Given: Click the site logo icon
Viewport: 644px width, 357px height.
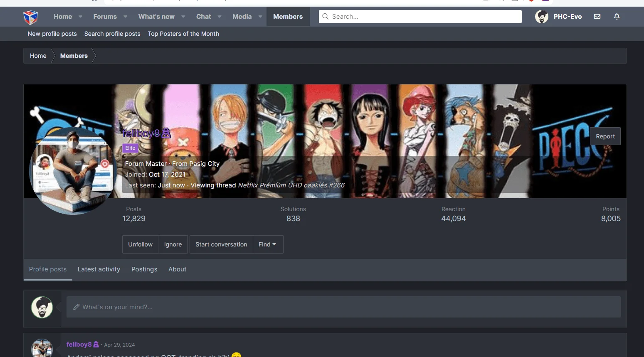Looking at the screenshot, I should (30, 17).
